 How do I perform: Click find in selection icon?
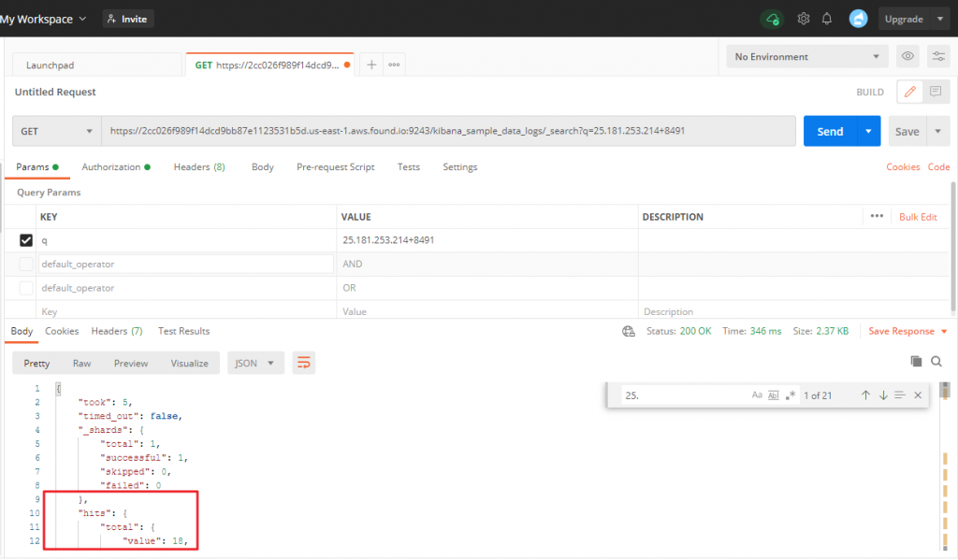point(900,395)
